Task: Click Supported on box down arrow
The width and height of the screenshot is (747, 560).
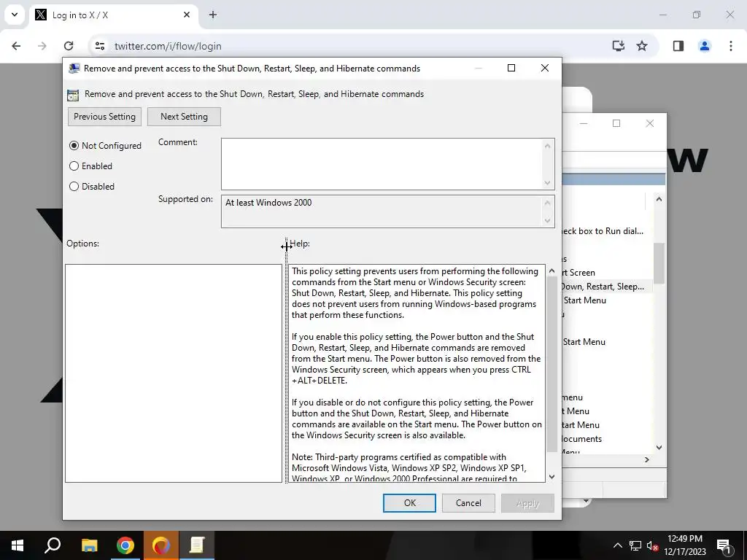Action: point(547,220)
